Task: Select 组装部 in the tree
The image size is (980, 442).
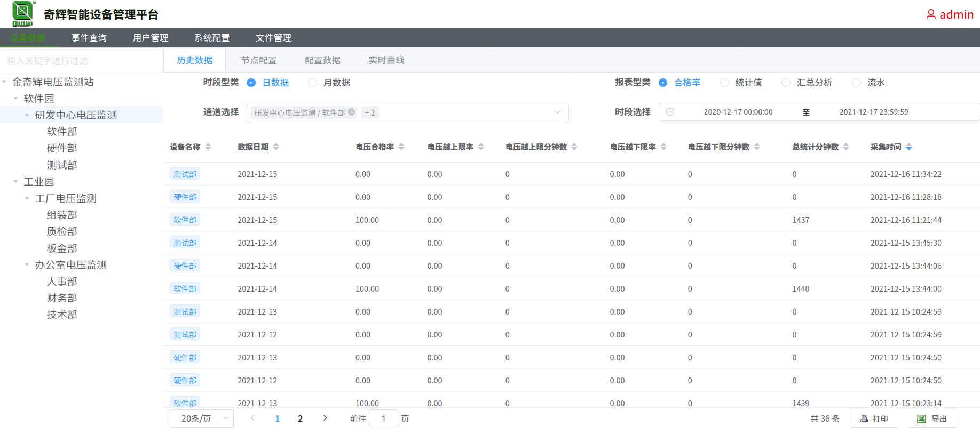Action: pos(62,215)
